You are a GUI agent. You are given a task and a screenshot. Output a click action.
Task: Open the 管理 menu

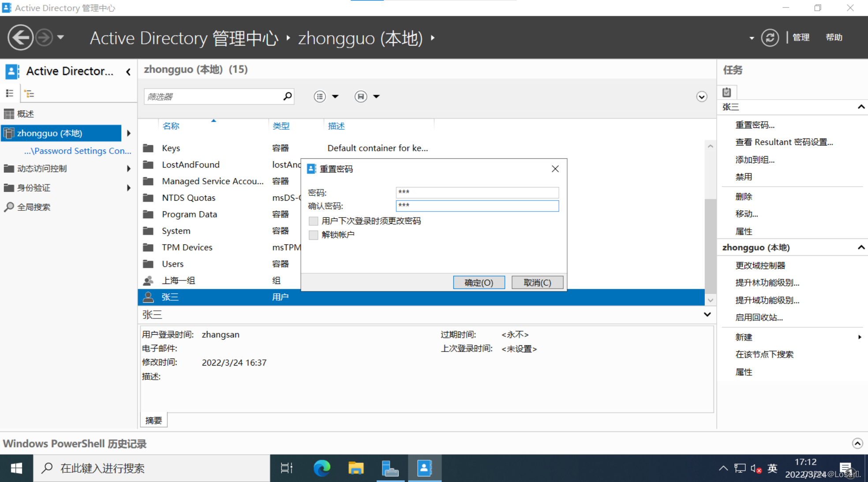click(x=801, y=37)
